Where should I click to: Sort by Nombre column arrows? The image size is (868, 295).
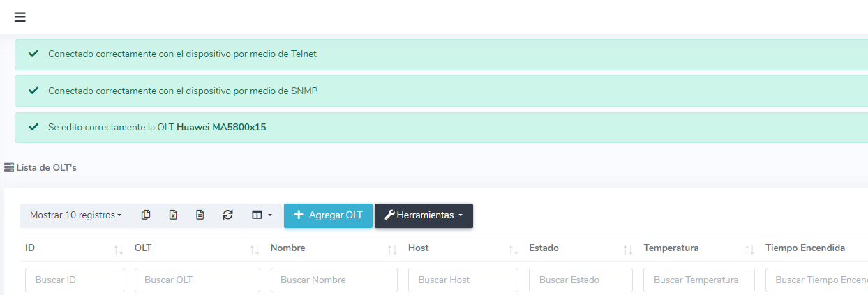(x=392, y=249)
